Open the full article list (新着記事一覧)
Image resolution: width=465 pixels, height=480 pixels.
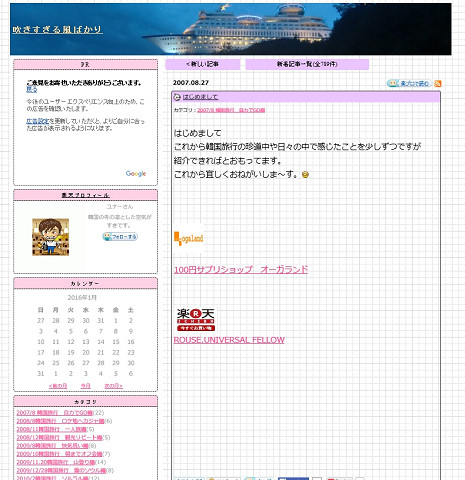[307, 64]
